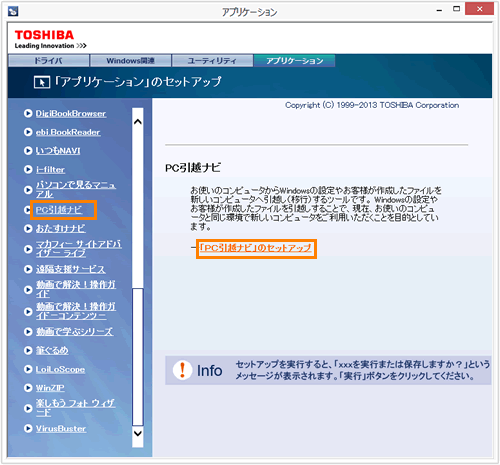Screen dimensions: 500x465
Task: Click the orange exclamation Info icon
Action: tap(182, 370)
